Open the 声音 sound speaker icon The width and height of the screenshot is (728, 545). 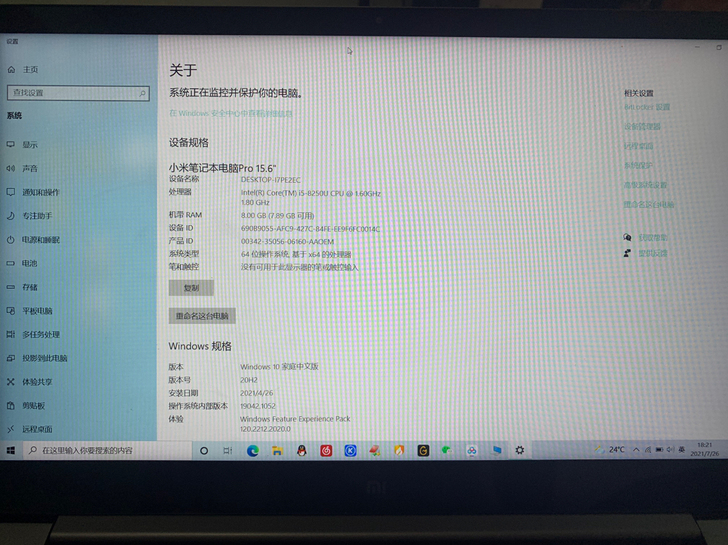coord(11,168)
